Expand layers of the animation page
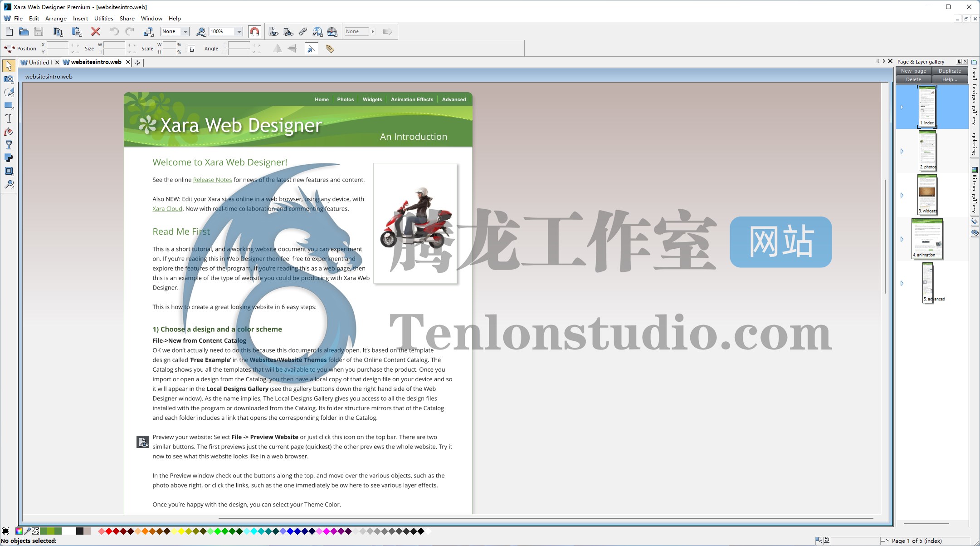Image resolution: width=980 pixels, height=546 pixels. (902, 240)
